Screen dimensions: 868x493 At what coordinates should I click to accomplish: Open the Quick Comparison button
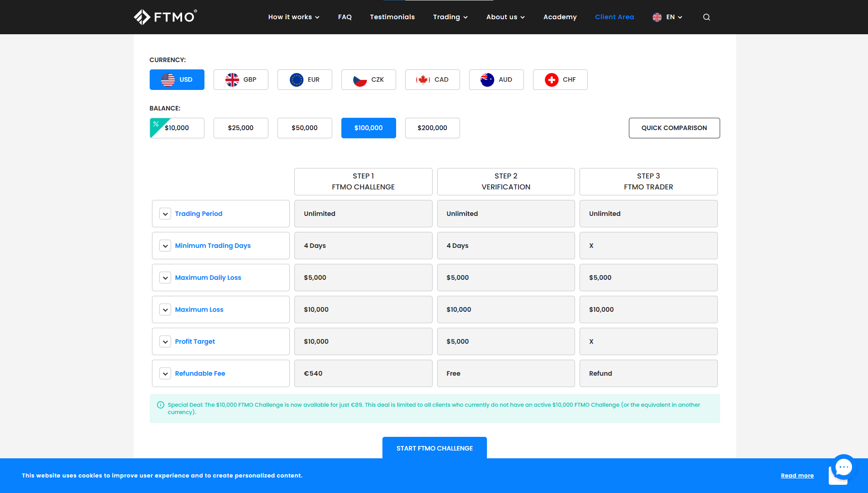coord(674,128)
